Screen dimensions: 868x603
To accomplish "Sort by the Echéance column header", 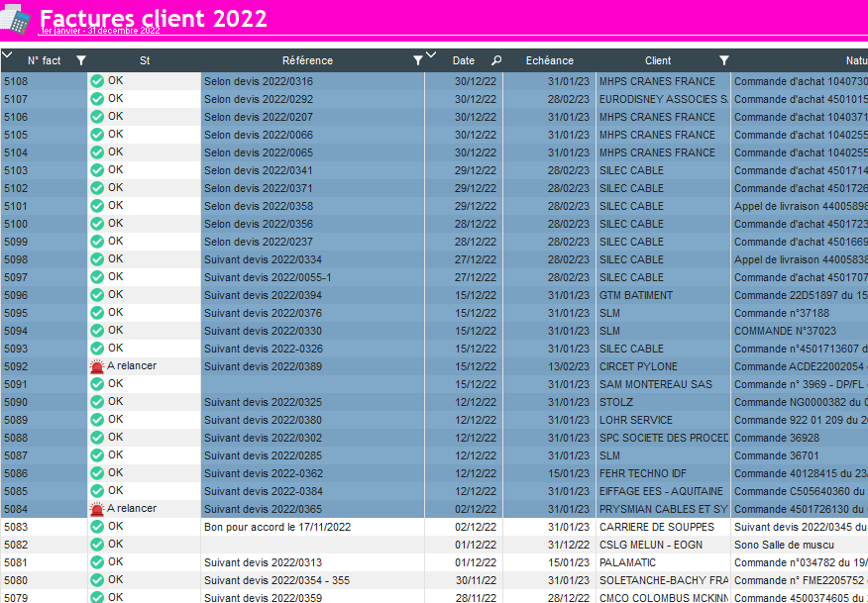I will pos(549,60).
